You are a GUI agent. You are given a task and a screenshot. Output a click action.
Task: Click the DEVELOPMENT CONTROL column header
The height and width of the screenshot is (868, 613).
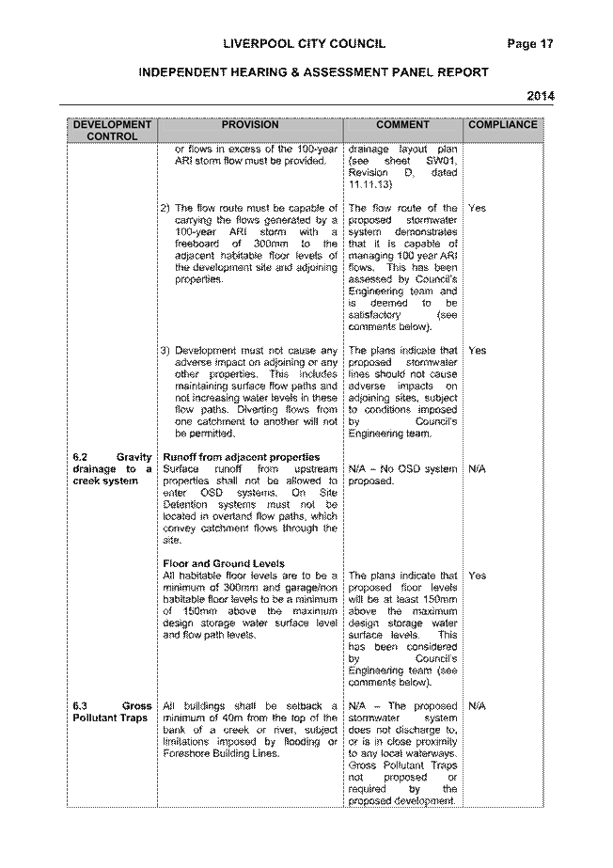pyautogui.click(x=112, y=131)
